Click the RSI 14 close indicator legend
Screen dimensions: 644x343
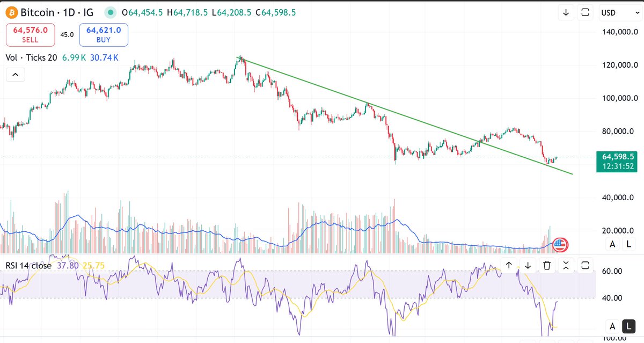point(28,265)
